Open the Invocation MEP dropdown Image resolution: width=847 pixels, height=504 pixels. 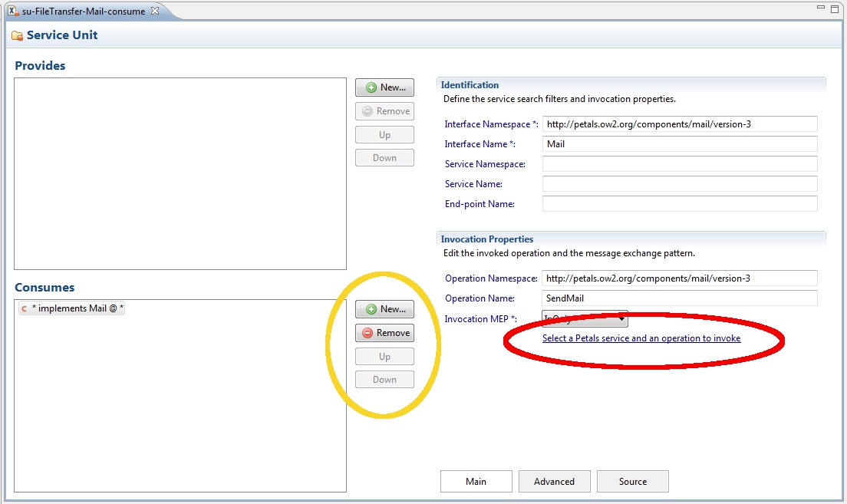(585, 318)
